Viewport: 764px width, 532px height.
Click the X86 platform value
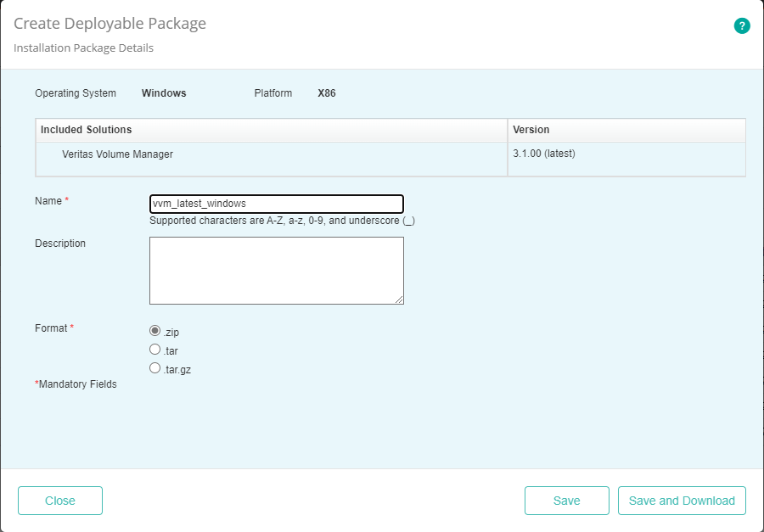tap(327, 93)
